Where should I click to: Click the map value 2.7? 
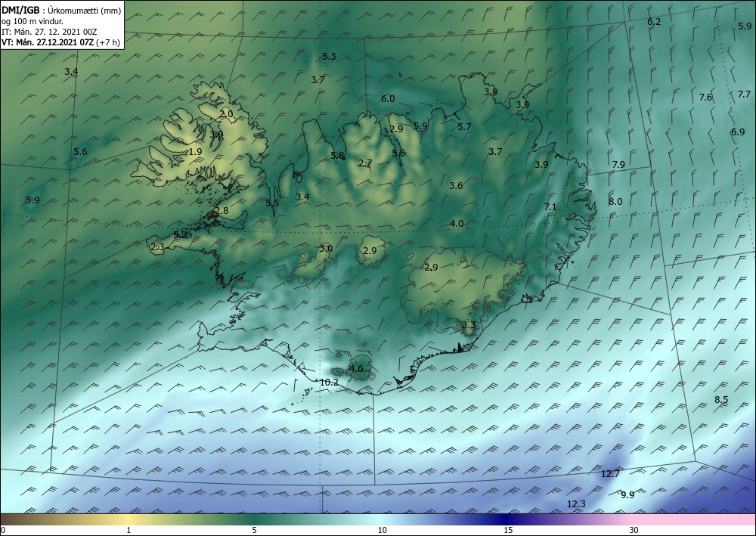pos(365,163)
